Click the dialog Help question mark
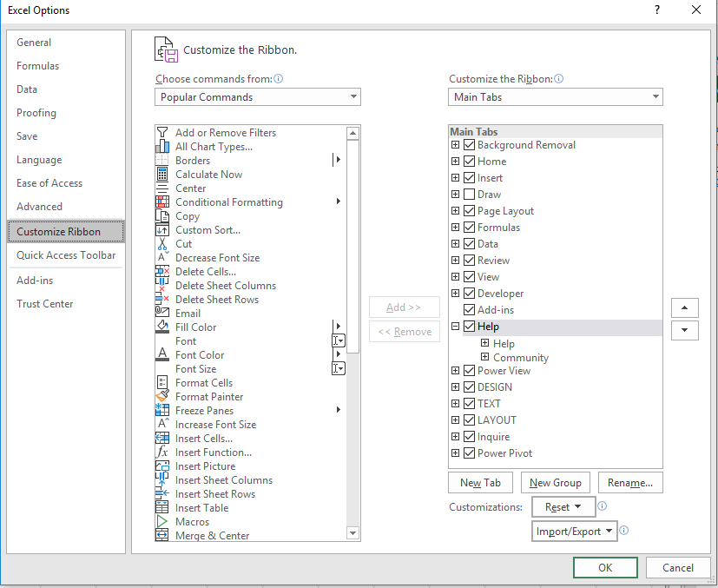 pyautogui.click(x=657, y=10)
